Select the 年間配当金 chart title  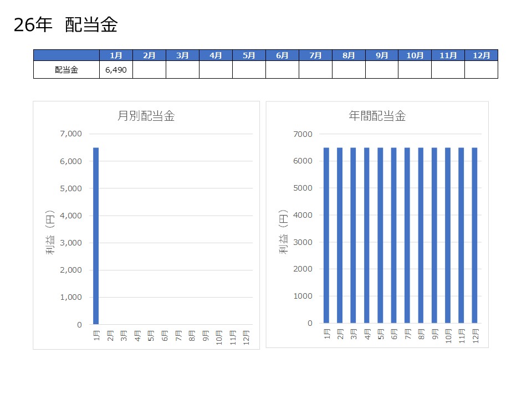(x=377, y=116)
